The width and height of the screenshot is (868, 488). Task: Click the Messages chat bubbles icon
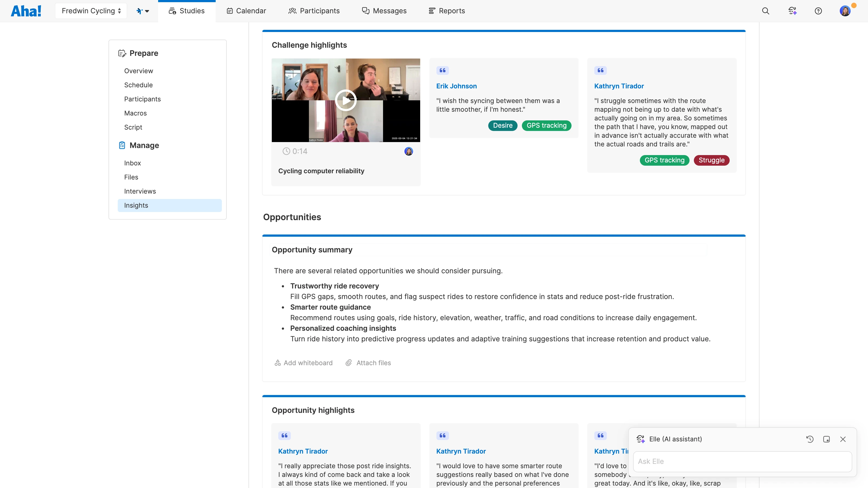point(366,11)
